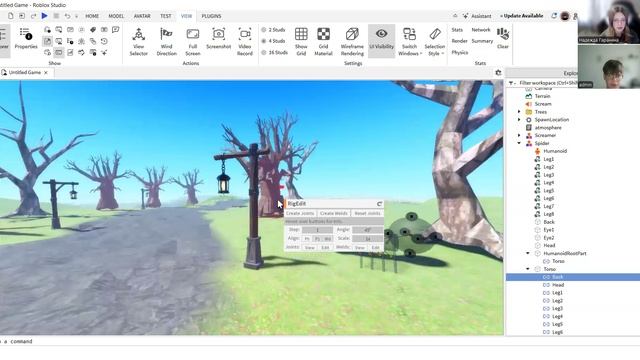Open the viewport settings gear

pyautogui.click(x=498, y=73)
